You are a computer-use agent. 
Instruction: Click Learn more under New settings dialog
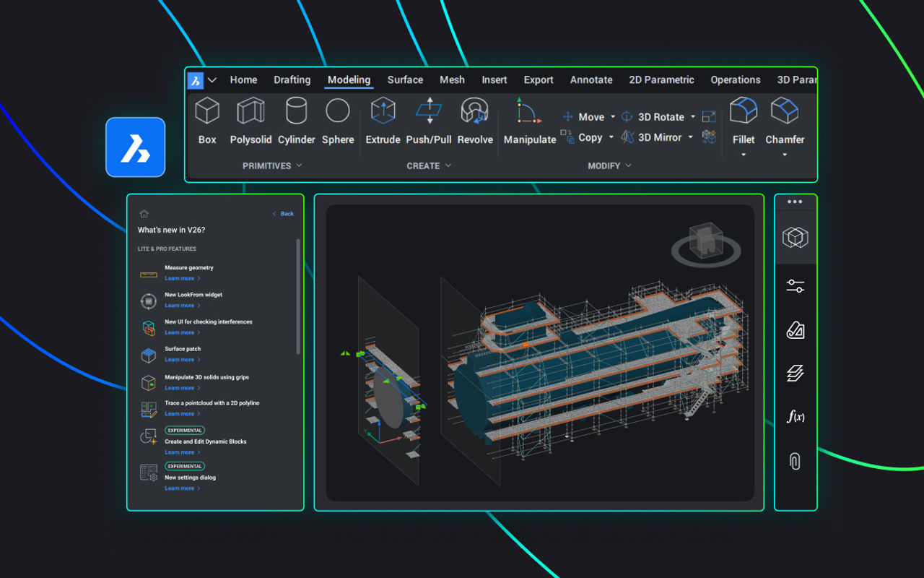[x=182, y=488]
